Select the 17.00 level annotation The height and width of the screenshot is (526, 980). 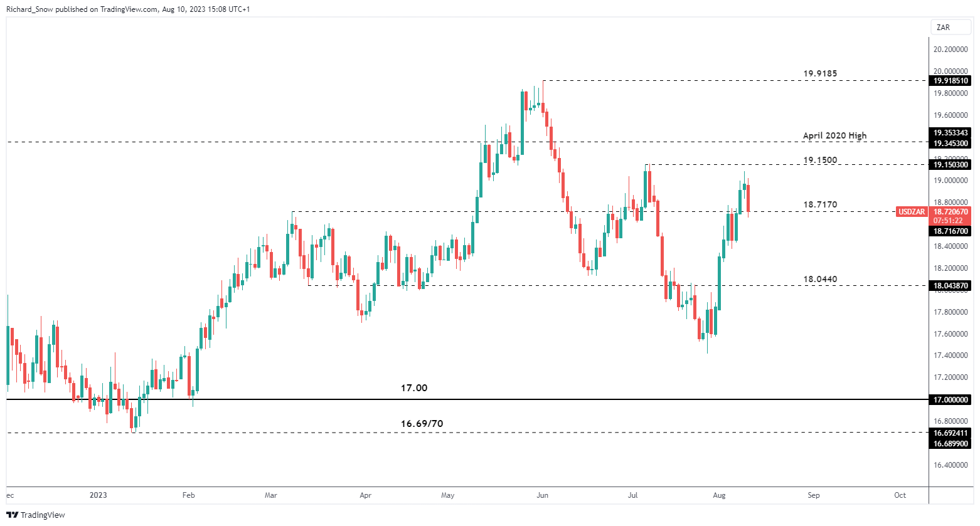[x=414, y=388]
